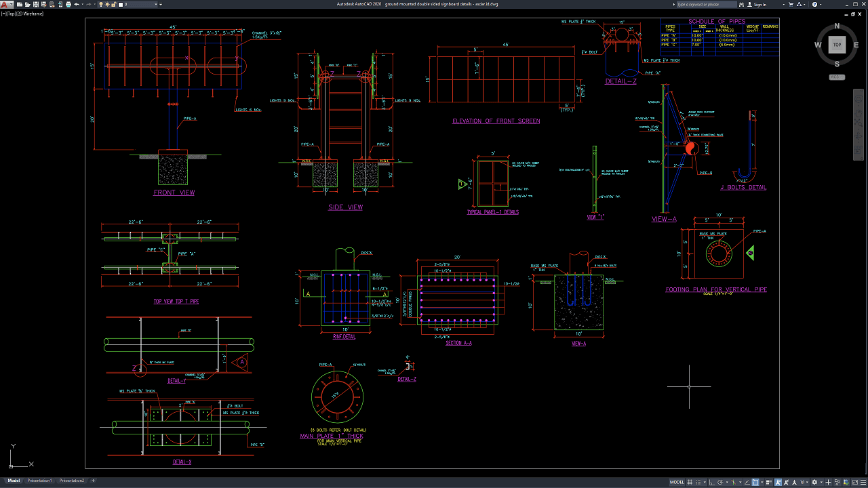
Task: Toggle the Ortho mode icon
Action: pyautogui.click(x=712, y=482)
